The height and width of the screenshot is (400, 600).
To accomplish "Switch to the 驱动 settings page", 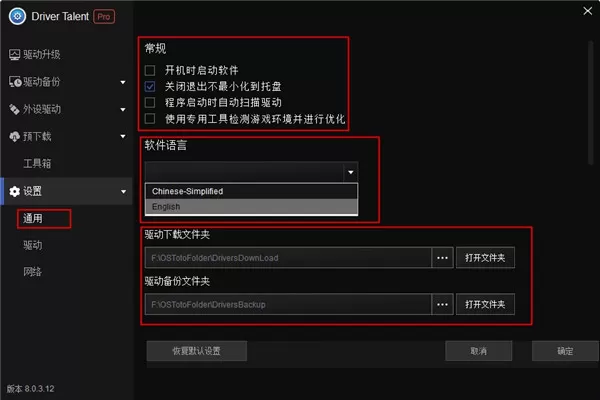I will pos(33,245).
